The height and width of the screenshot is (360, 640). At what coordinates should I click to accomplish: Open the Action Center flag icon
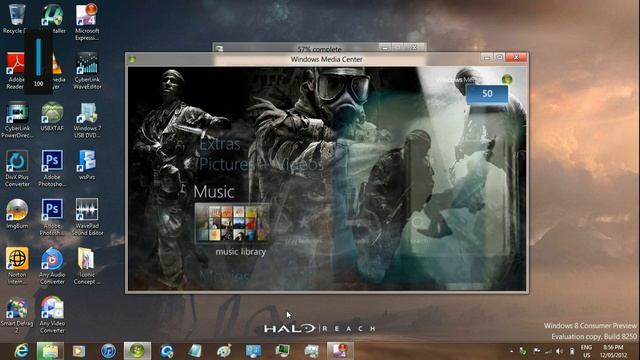click(537, 351)
